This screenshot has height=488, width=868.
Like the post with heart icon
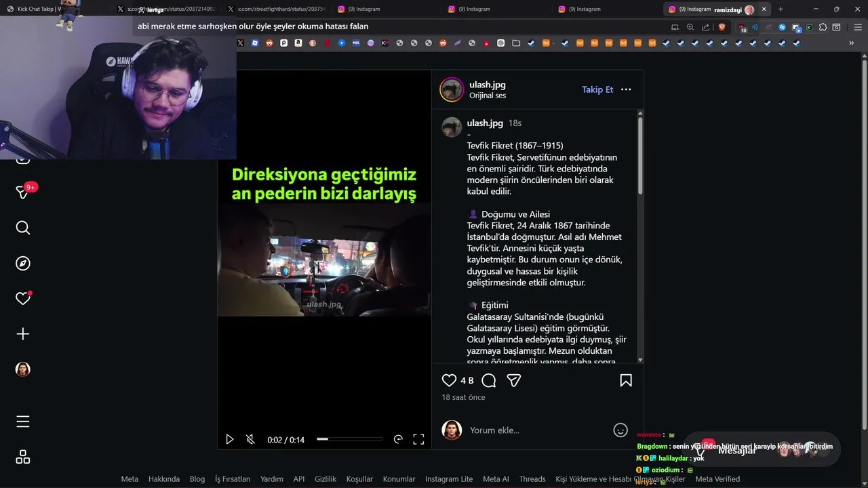pos(449,380)
